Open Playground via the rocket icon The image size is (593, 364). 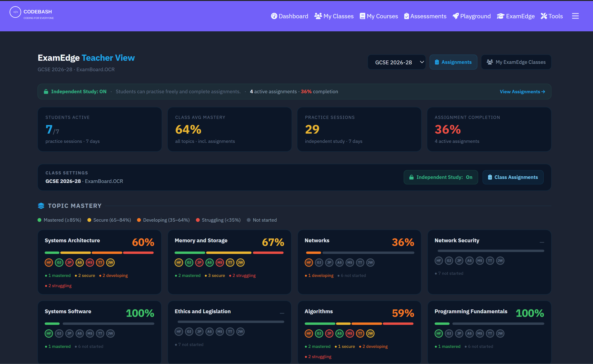[x=455, y=16]
